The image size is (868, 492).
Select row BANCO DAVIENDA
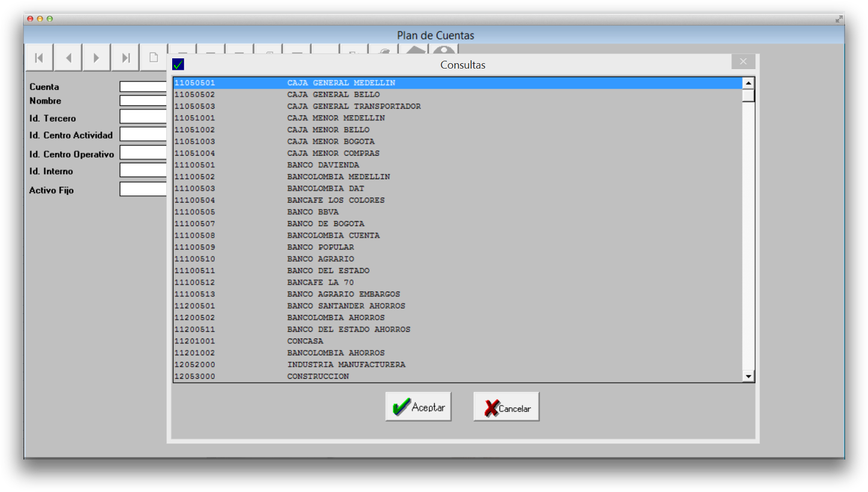tap(457, 165)
